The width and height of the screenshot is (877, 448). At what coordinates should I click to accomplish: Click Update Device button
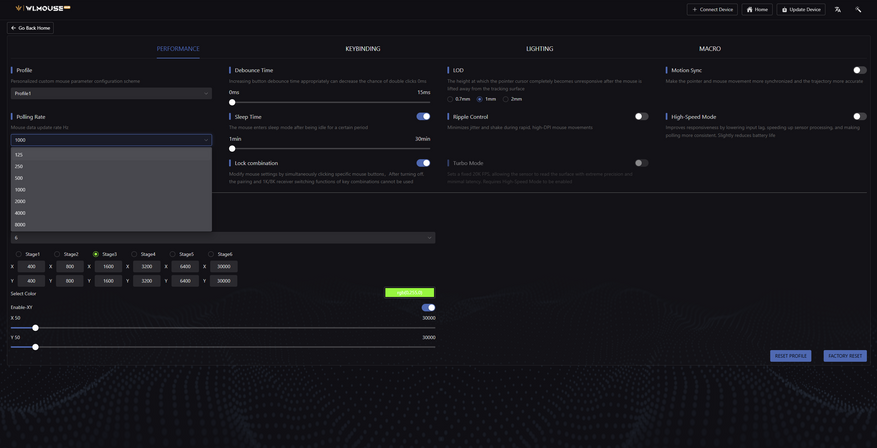[x=801, y=10]
